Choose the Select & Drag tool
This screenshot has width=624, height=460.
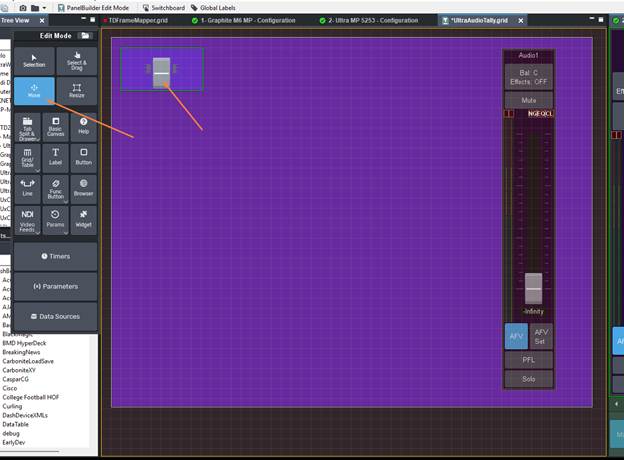click(77, 60)
